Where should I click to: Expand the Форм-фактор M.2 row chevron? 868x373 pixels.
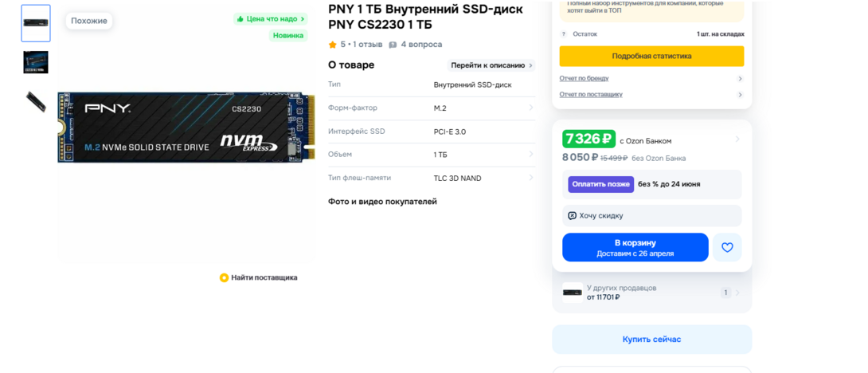coord(531,108)
